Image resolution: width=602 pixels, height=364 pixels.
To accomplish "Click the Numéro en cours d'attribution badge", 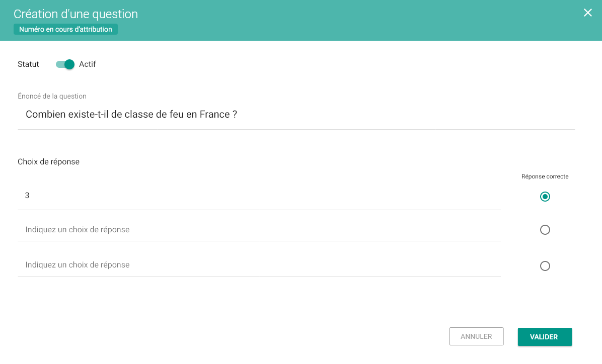I will 65,29.
